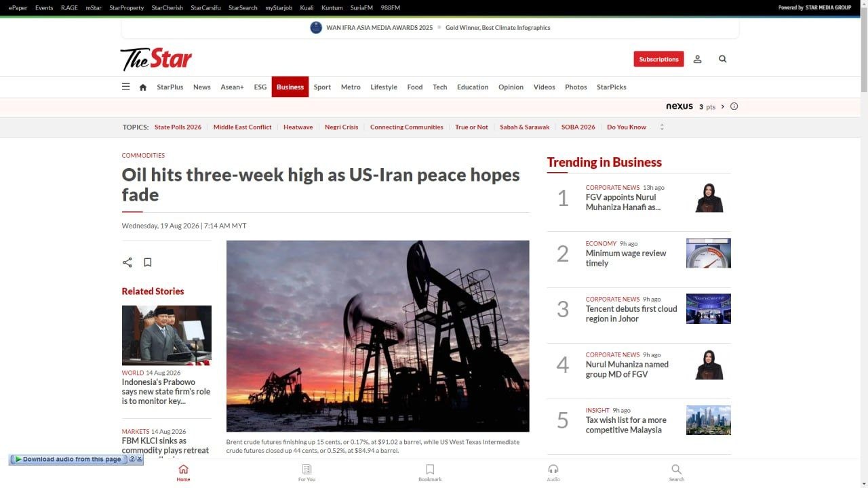Share this article using the share icon
The height and width of the screenshot is (488, 868).
point(127,262)
